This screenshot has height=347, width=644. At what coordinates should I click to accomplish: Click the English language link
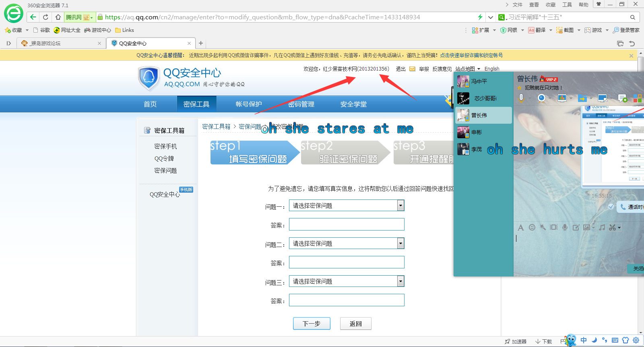[492, 69]
